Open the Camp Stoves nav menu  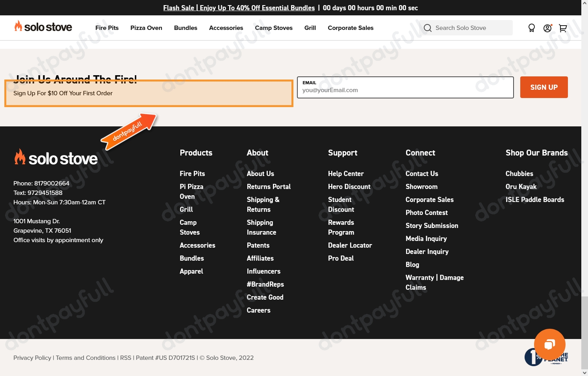[274, 28]
